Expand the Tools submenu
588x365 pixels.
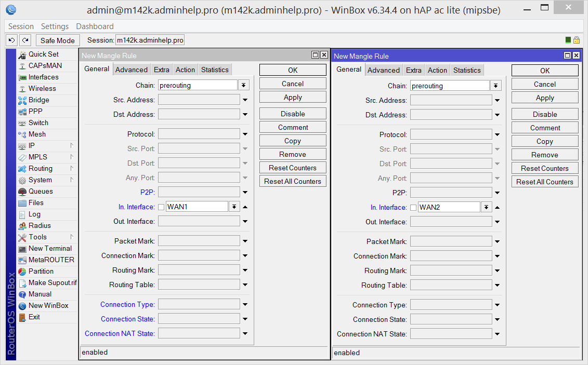72,237
